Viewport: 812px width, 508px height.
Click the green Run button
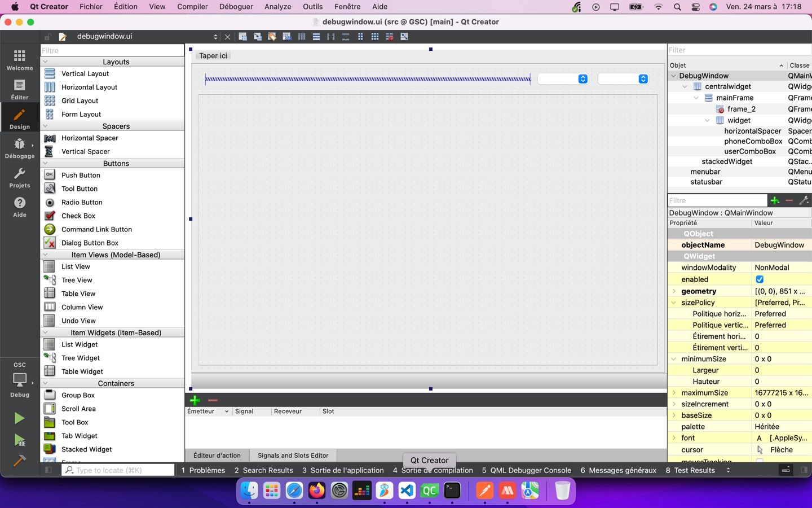(19, 418)
